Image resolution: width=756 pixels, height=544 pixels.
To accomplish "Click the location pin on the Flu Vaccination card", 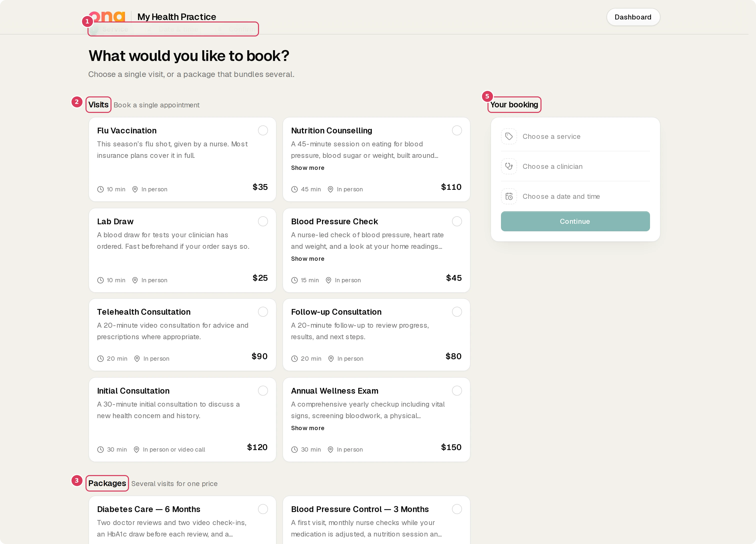I will (135, 189).
